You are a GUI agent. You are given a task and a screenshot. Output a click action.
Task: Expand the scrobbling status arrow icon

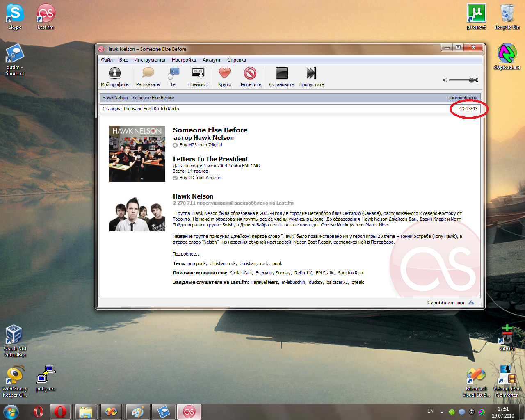pos(471,303)
